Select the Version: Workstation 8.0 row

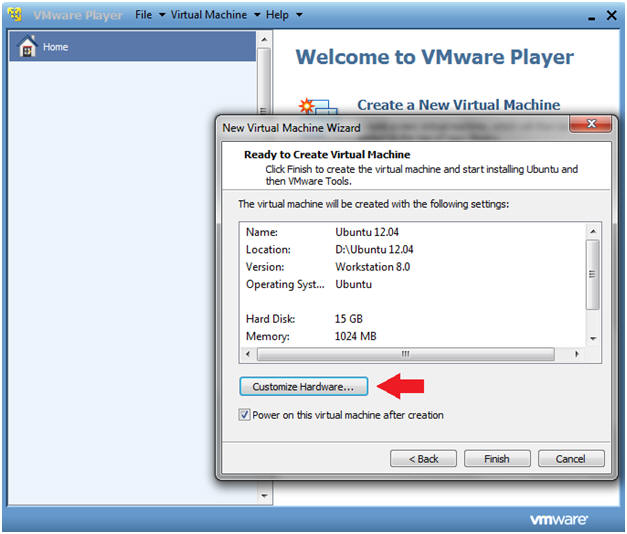tap(413, 267)
